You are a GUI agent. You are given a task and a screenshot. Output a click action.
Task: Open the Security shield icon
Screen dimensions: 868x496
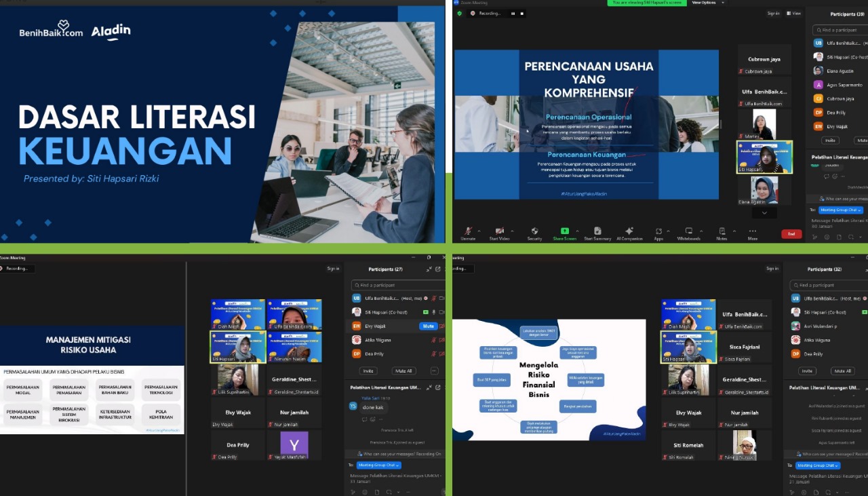534,231
